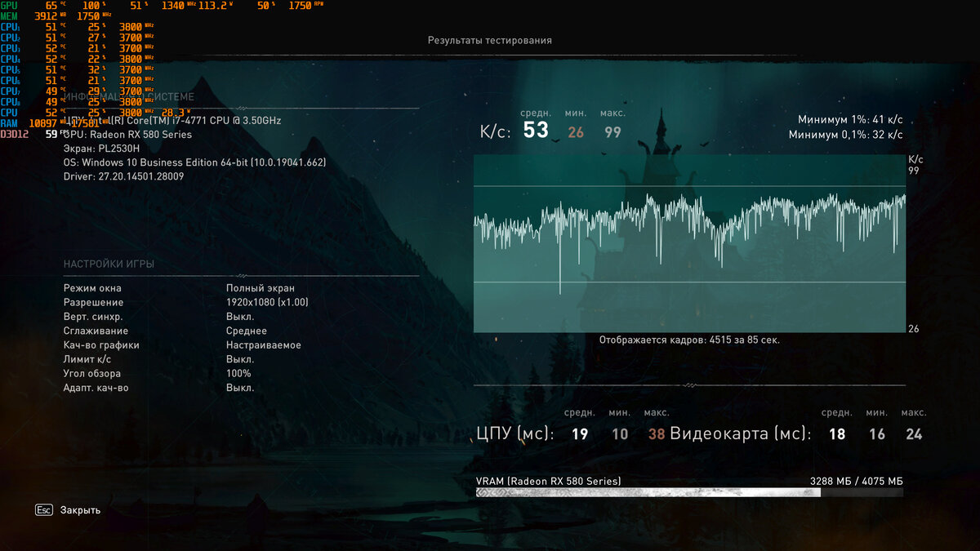
Task: Click the 'Разрешение' setting label
Action: tap(93, 302)
